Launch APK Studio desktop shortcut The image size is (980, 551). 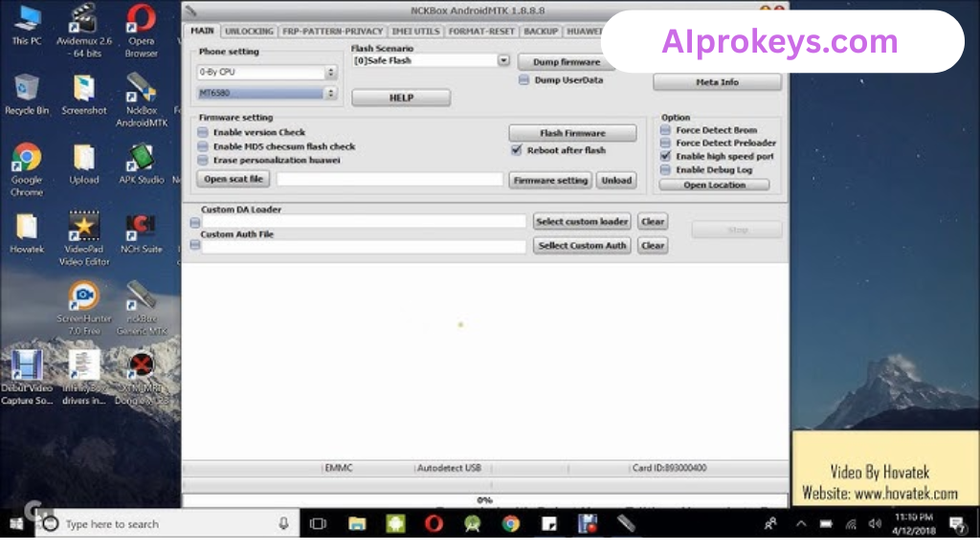pos(142,165)
